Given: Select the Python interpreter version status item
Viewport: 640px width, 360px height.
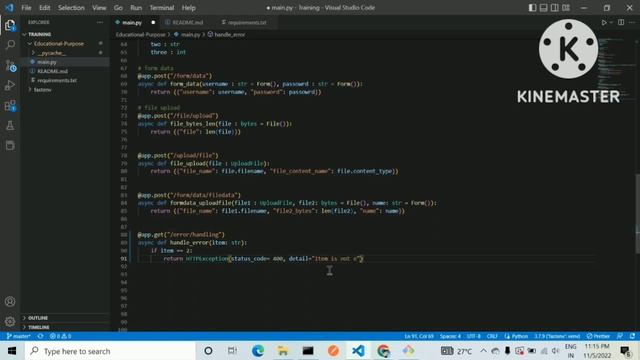Looking at the screenshot, I should (557, 336).
